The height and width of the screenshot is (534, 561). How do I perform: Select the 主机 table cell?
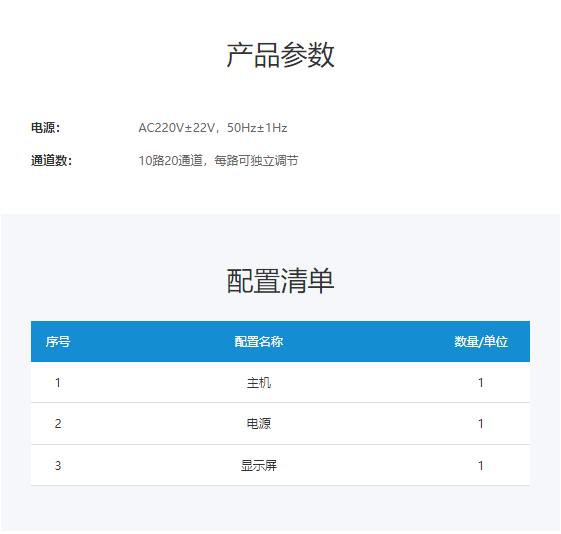point(259,383)
